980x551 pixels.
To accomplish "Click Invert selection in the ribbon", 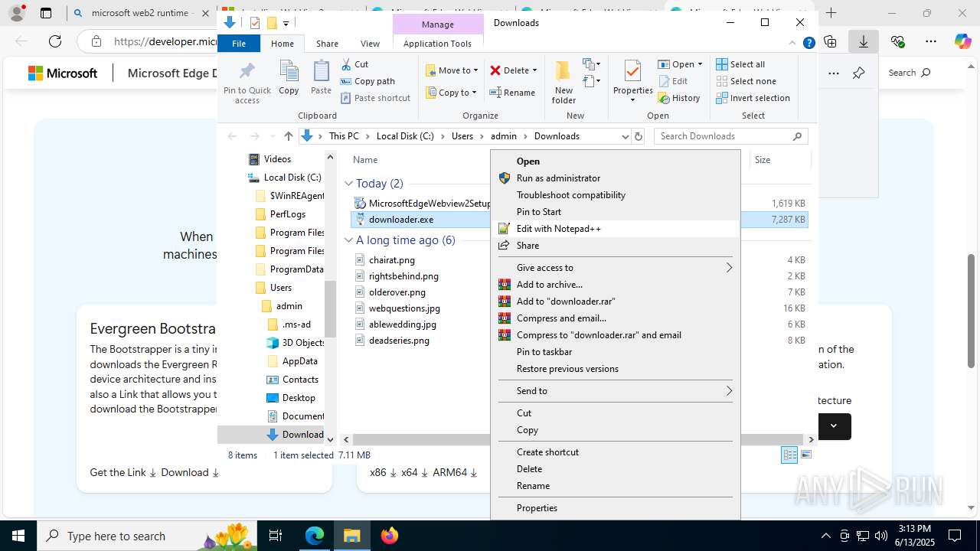I will tap(753, 98).
